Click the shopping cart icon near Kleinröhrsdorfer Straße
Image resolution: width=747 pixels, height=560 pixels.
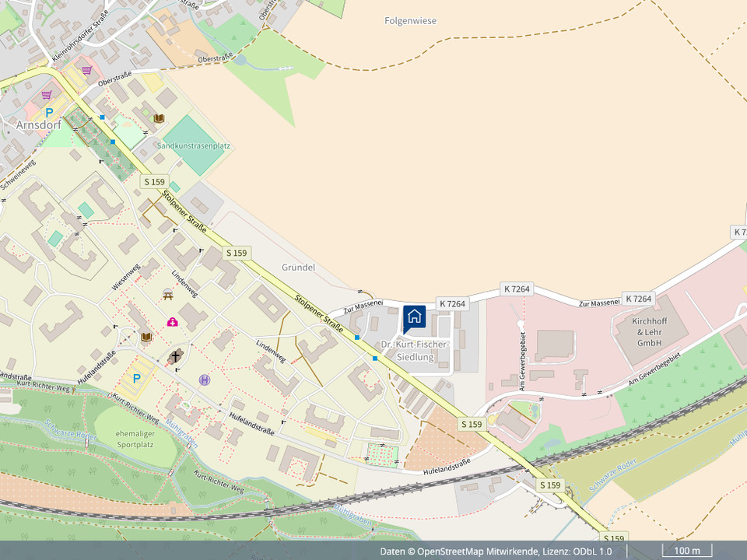[x=87, y=70]
